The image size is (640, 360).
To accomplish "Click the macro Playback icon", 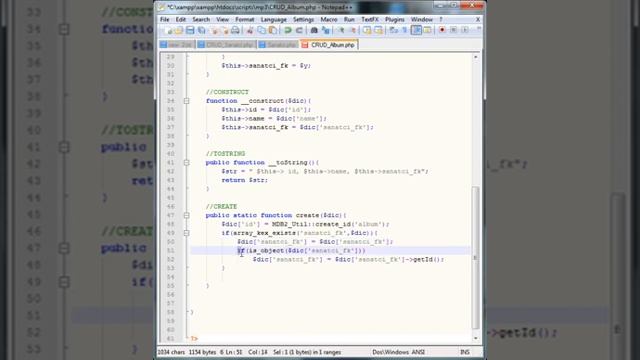I will (x=465, y=30).
